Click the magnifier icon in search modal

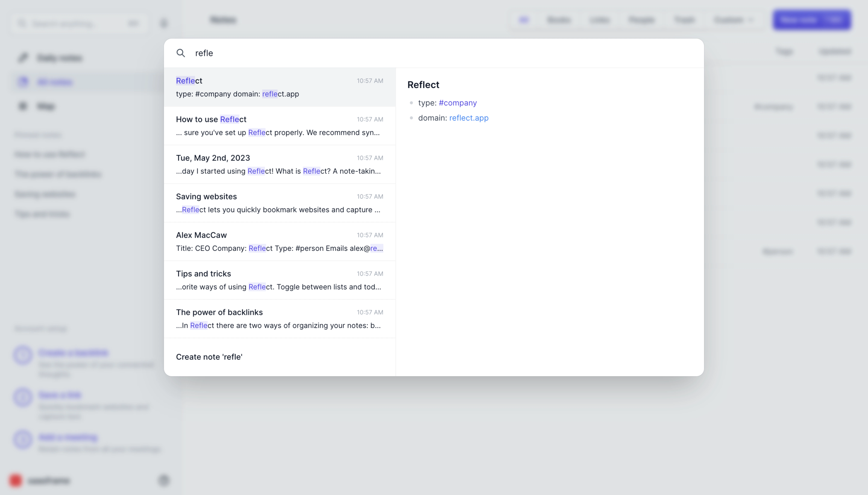click(181, 53)
